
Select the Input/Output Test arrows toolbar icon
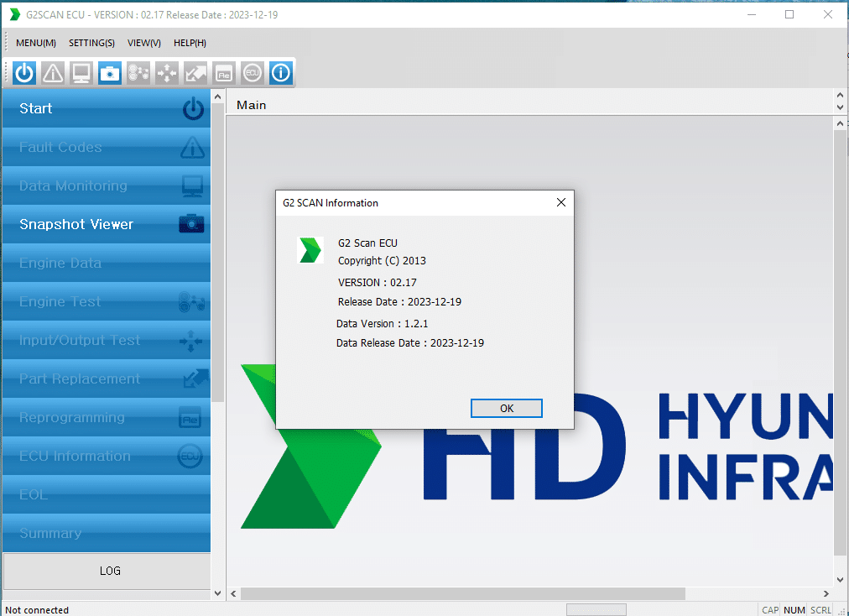(166, 73)
